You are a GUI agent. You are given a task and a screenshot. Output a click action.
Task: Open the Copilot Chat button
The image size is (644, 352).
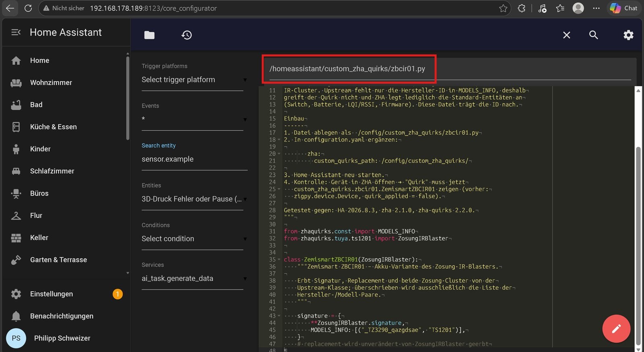[624, 8]
